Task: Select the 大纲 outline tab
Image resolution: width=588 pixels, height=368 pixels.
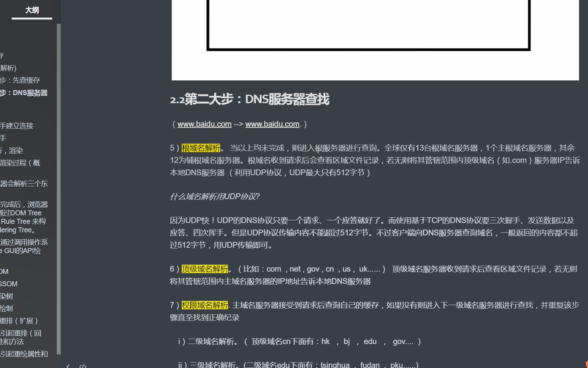Action: 32,10
